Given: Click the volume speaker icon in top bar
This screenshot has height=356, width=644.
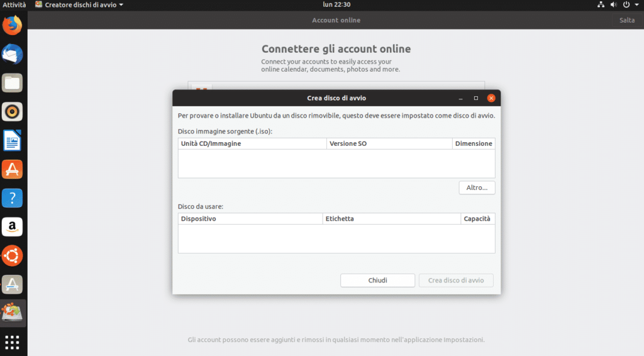Looking at the screenshot, I should (614, 4).
